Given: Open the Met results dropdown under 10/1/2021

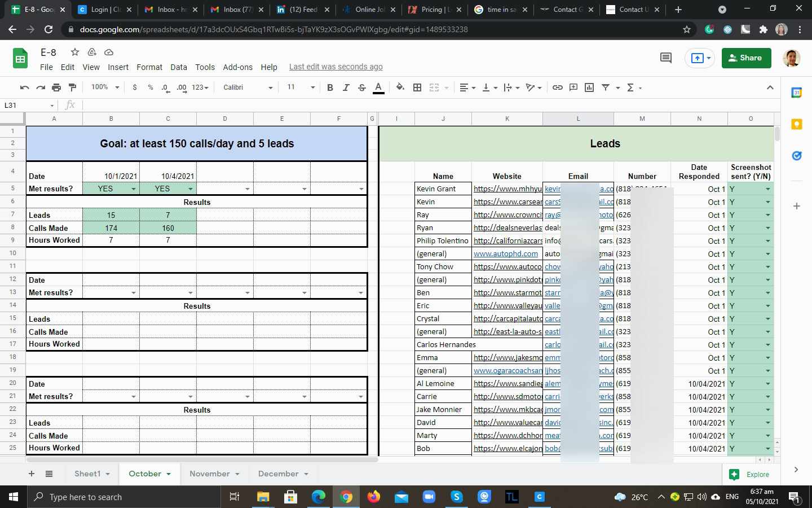Looking at the screenshot, I should [134, 189].
